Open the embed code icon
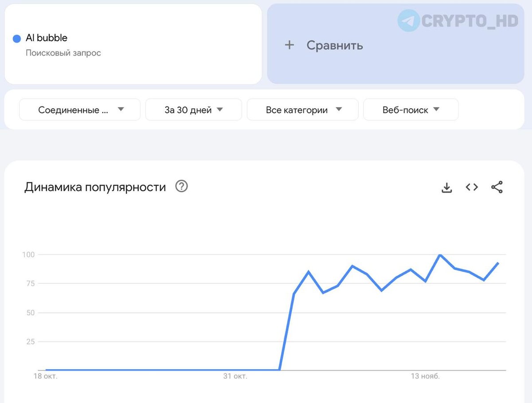Image resolution: width=532 pixels, height=403 pixels. coord(472,187)
